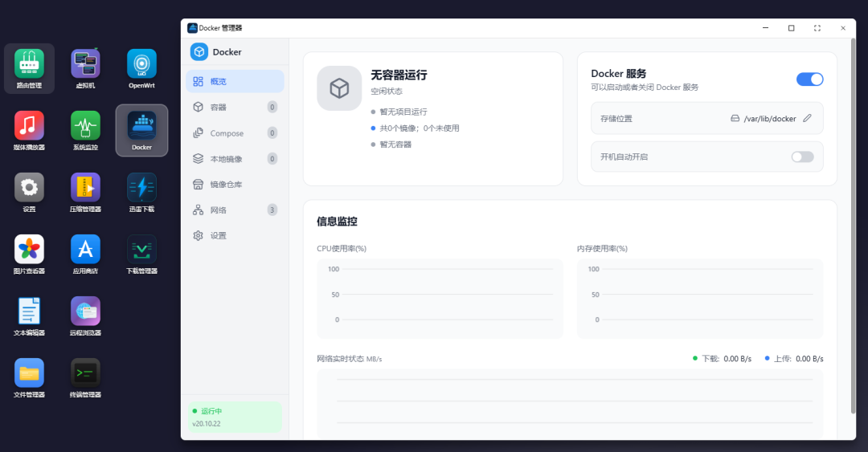Launch the 虚拟机 virtual machine icon
The height and width of the screenshot is (452, 868).
(x=85, y=64)
